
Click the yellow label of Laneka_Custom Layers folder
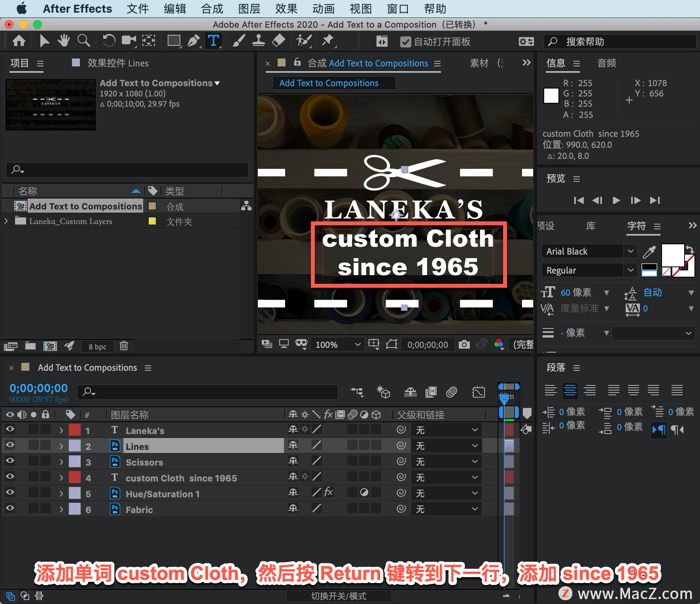(152, 221)
